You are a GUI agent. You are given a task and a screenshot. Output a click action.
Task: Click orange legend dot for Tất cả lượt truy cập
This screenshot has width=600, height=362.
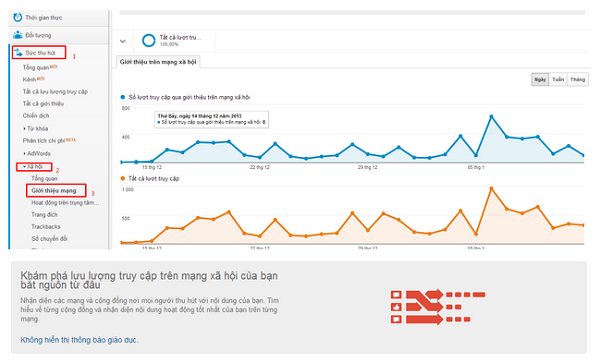point(122,178)
